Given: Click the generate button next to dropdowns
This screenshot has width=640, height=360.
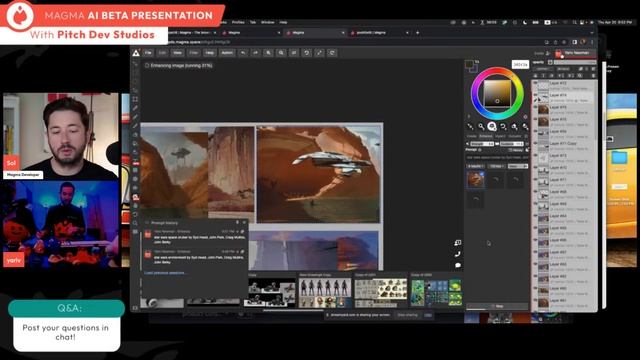Looking at the screenshot, I should click(x=518, y=166).
